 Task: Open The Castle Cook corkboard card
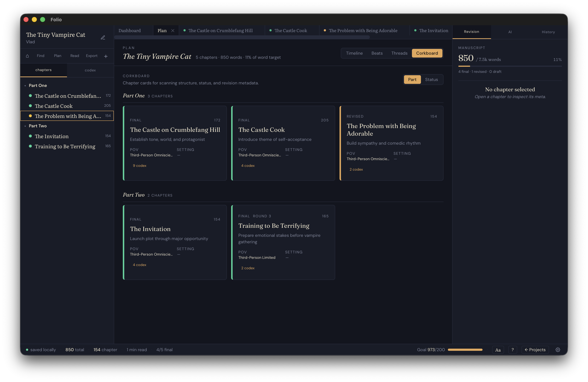[x=283, y=143]
